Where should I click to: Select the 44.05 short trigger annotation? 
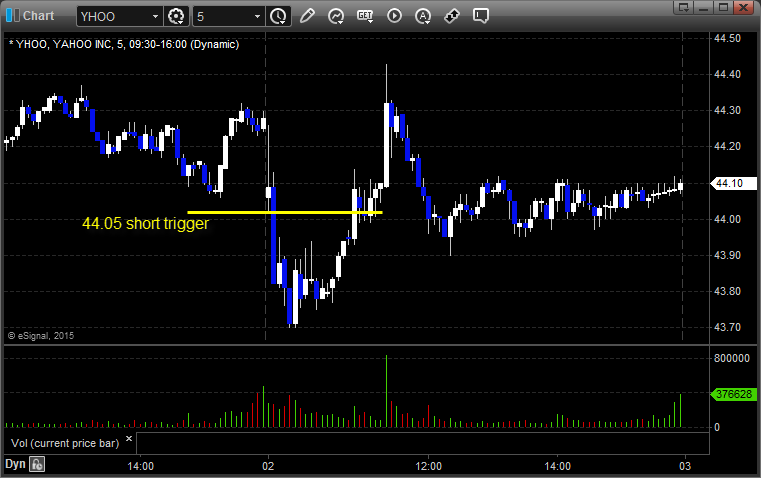(x=146, y=224)
